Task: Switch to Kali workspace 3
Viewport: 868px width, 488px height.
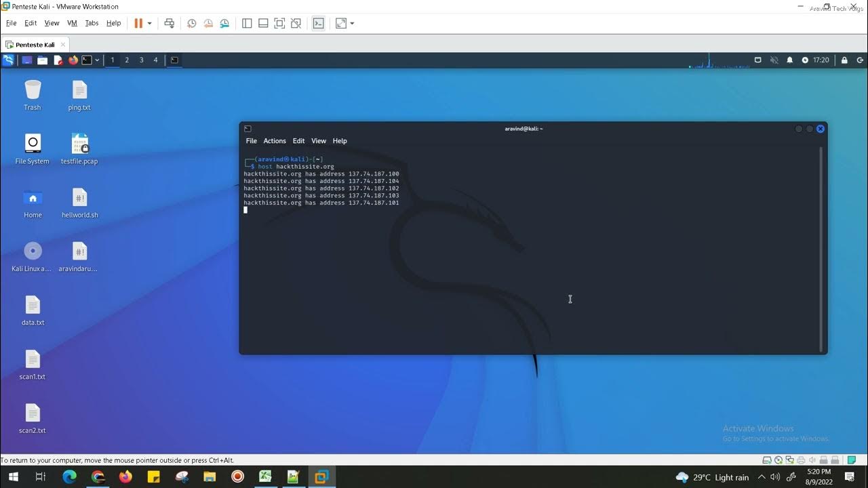Action: [141, 60]
